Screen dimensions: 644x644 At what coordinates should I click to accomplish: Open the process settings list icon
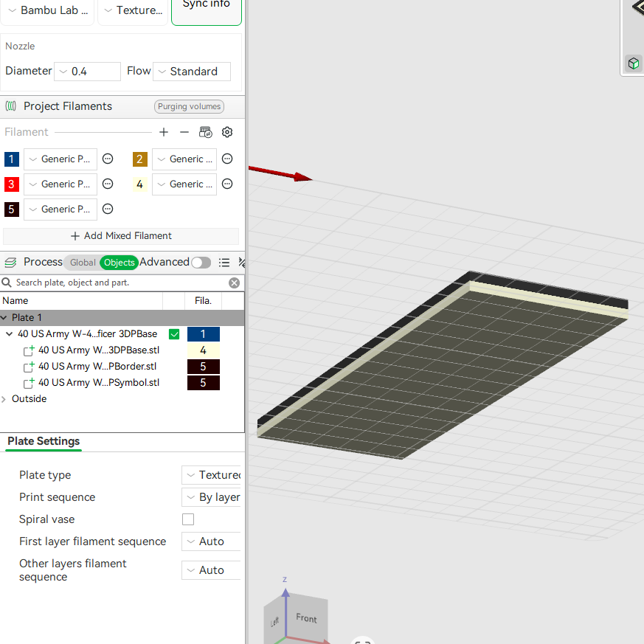[x=224, y=263]
